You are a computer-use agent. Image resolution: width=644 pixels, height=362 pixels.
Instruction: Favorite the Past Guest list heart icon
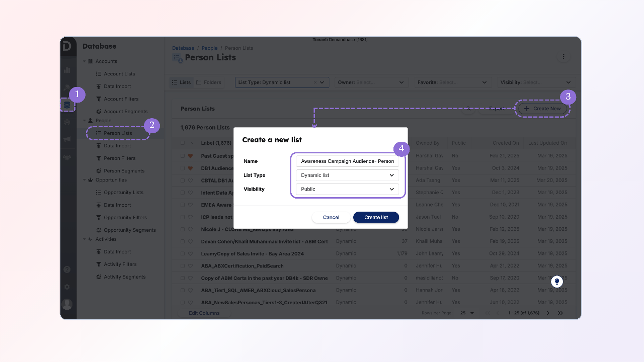(x=191, y=156)
